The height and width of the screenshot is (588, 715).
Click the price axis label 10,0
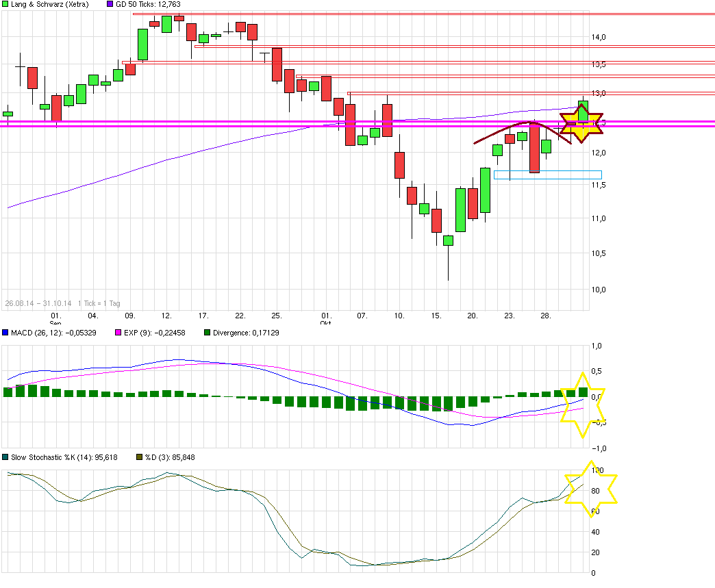599,290
